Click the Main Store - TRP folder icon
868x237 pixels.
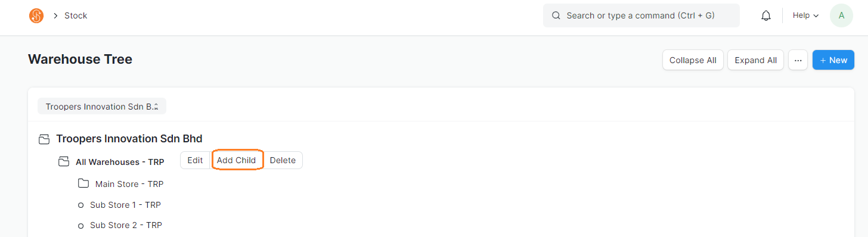pos(83,183)
